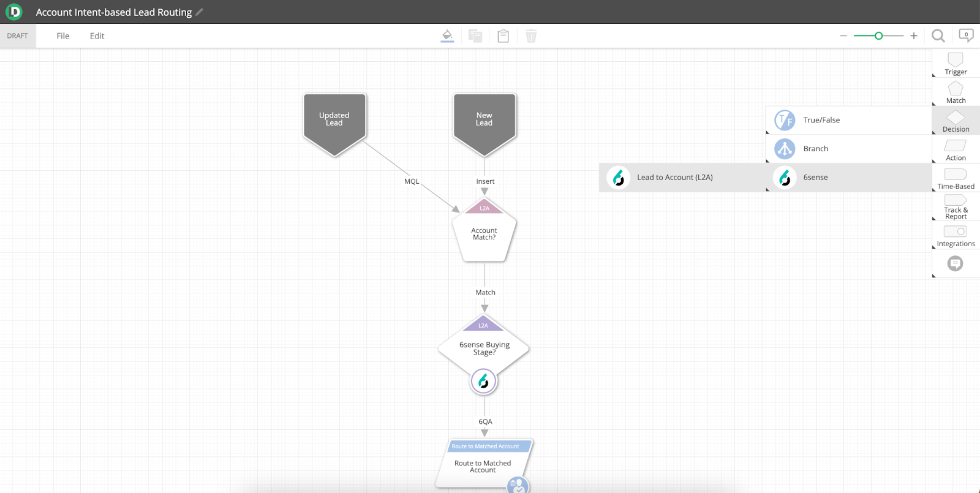The height and width of the screenshot is (493, 980).
Task: Click the paste clipboard icon
Action: point(503,36)
